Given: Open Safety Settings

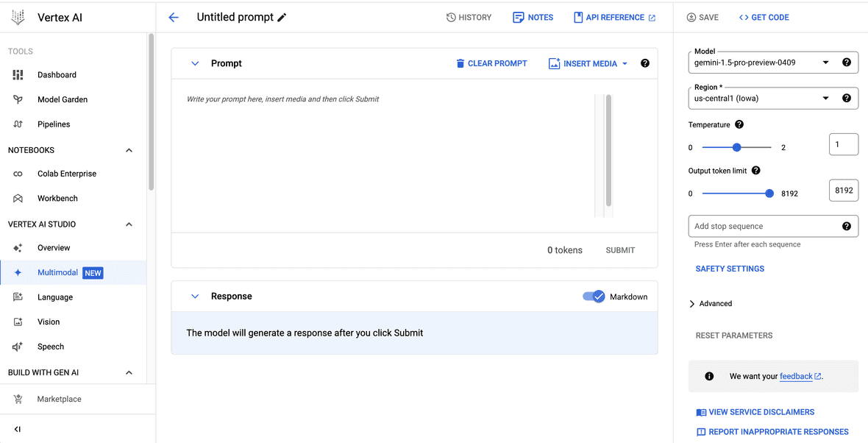Looking at the screenshot, I should (729, 269).
